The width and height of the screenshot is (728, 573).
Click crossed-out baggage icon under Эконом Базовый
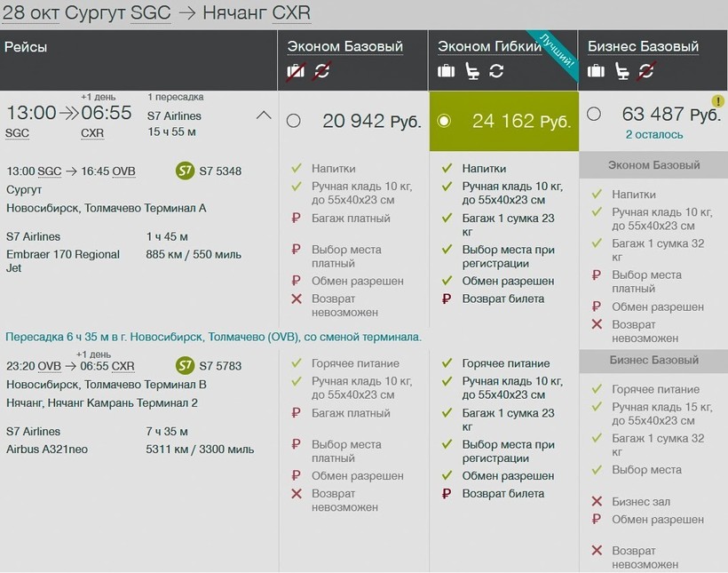coord(296,71)
